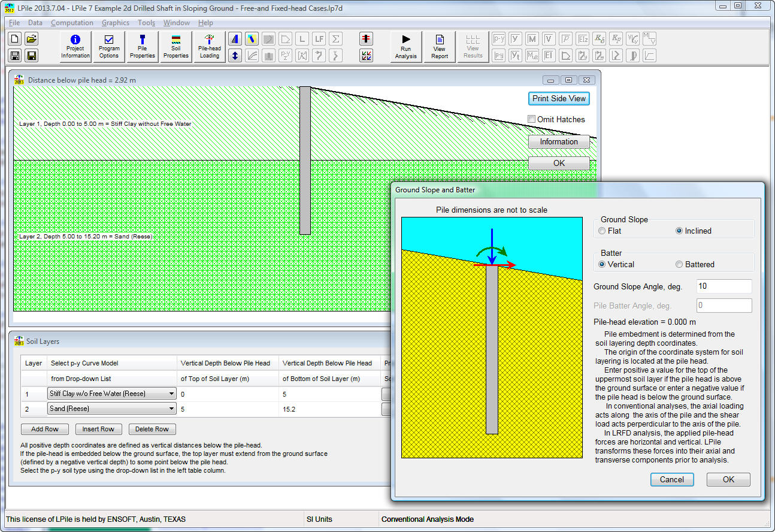This screenshot has height=532, width=775.
Task: Open Pile-head Loading settings
Action: tap(210, 47)
